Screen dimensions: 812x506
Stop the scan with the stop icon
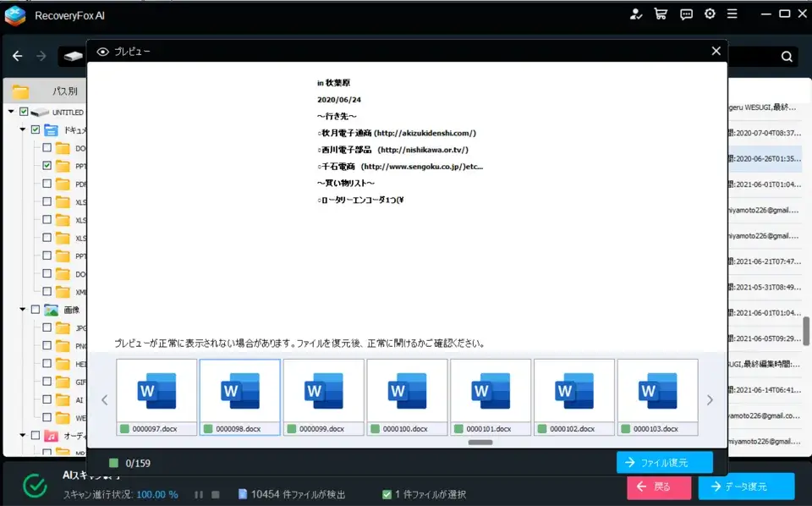(x=216, y=495)
